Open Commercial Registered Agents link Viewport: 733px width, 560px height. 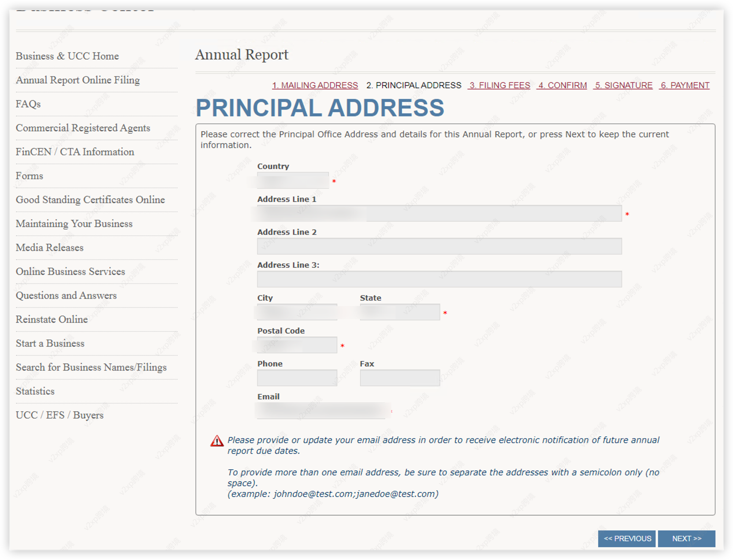click(x=83, y=128)
